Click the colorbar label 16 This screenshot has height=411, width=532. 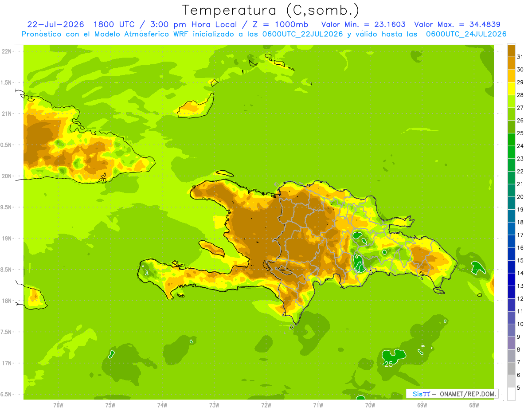point(520,248)
